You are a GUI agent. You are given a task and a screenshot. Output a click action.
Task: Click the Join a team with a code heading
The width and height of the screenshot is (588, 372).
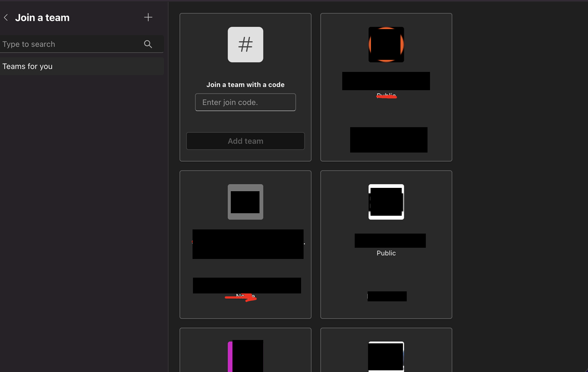pos(245,84)
